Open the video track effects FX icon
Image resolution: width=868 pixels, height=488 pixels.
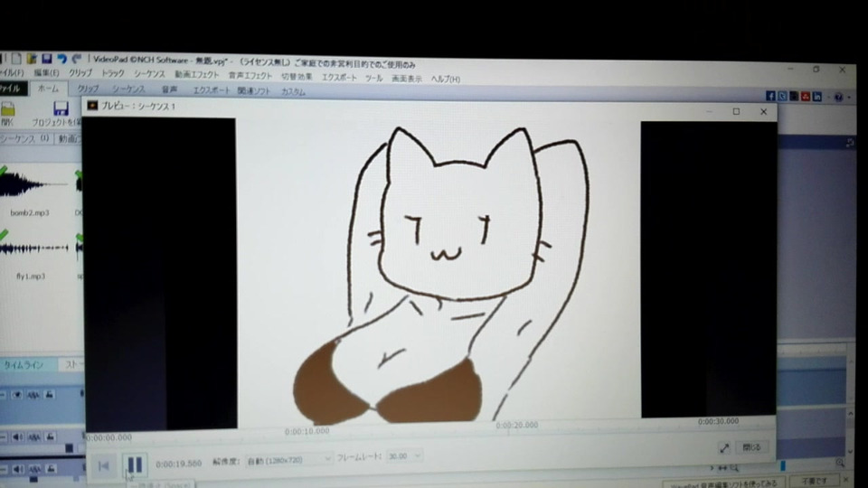pyautogui.click(x=33, y=395)
